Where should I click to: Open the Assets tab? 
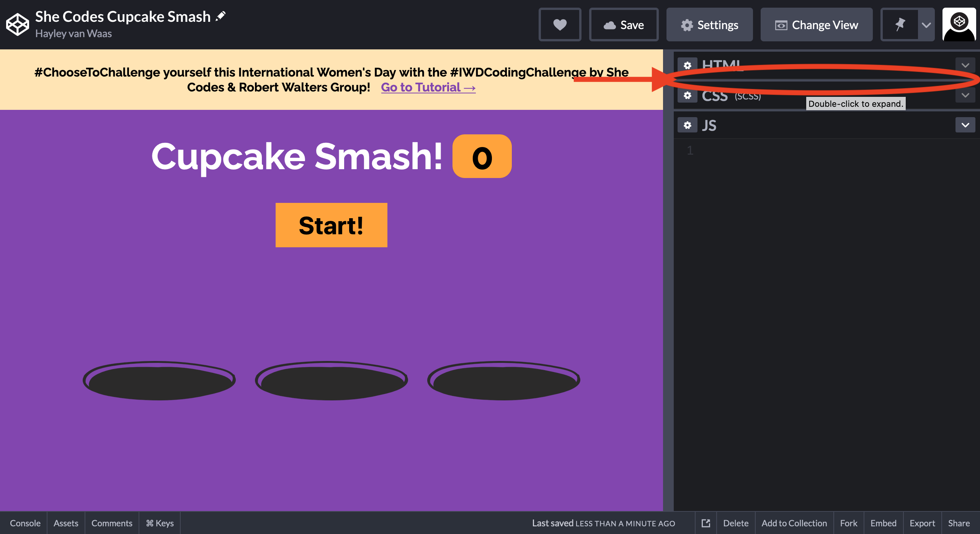pos(66,523)
